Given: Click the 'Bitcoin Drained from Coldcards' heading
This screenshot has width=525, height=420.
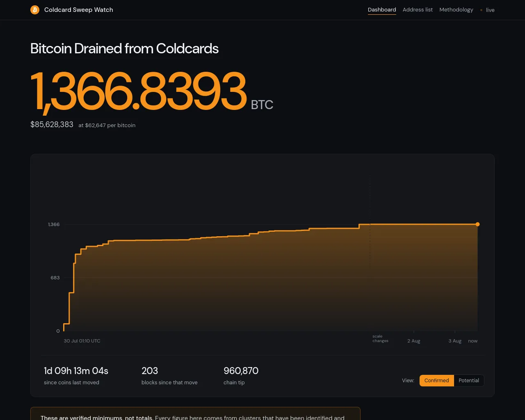Looking at the screenshot, I should (124, 48).
